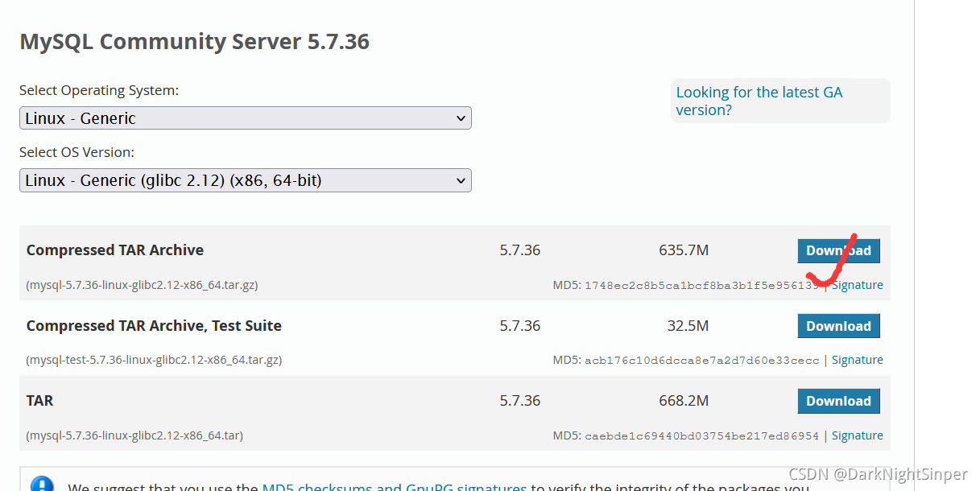The height and width of the screenshot is (491, 980).
Task: Select filename mysql-5.7.36-linux-glibc2.12-x86_64.tar
Action: click(134, 435)
